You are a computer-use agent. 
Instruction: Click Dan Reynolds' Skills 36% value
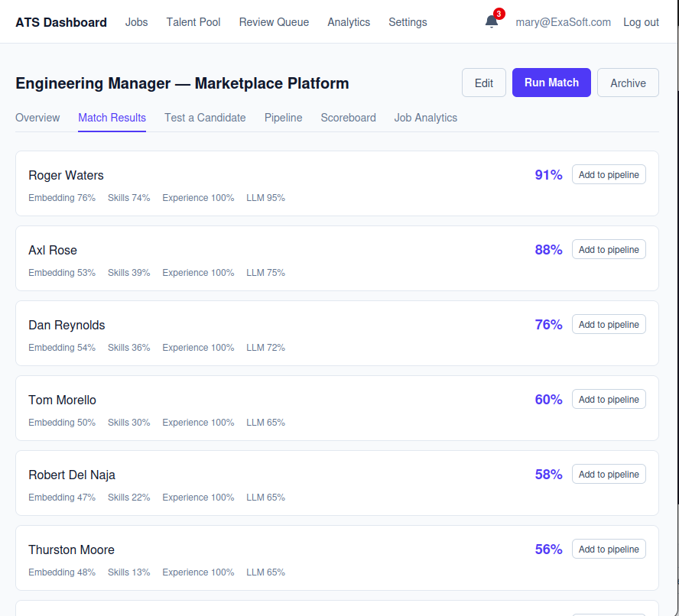128,348
